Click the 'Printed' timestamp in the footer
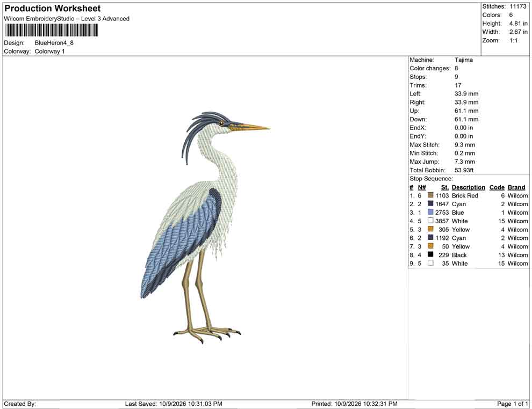 355,404
